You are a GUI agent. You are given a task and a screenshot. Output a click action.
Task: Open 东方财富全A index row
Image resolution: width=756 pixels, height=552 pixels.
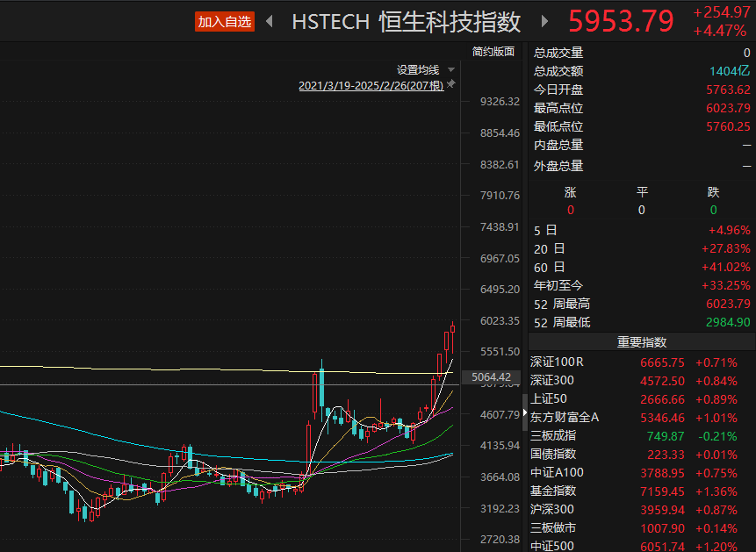tap(565, 418)
